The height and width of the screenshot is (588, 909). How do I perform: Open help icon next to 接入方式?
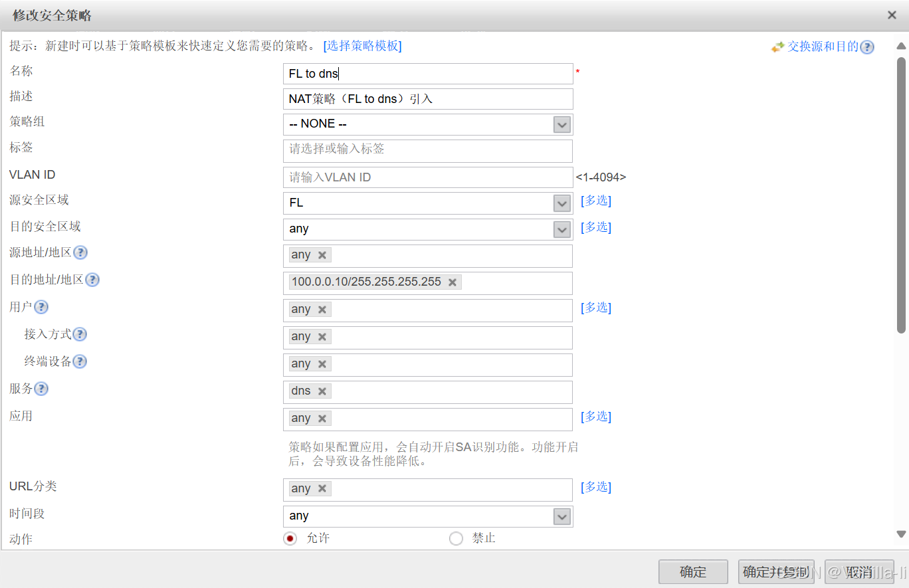(80, 334)
